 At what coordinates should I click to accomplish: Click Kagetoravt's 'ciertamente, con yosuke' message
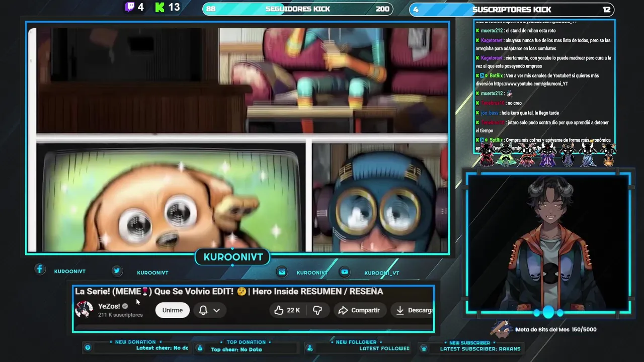[543, 62]
